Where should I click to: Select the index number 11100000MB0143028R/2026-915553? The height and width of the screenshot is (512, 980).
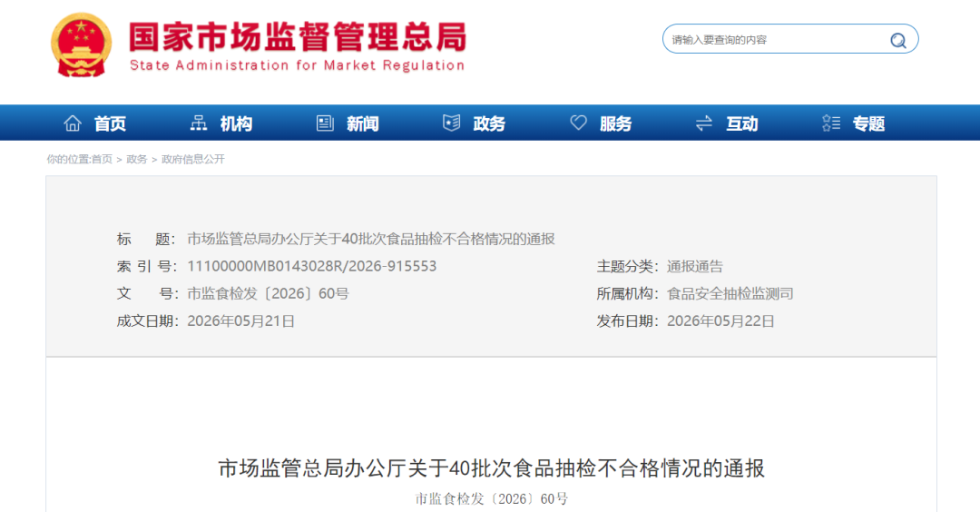coord(312,266)
